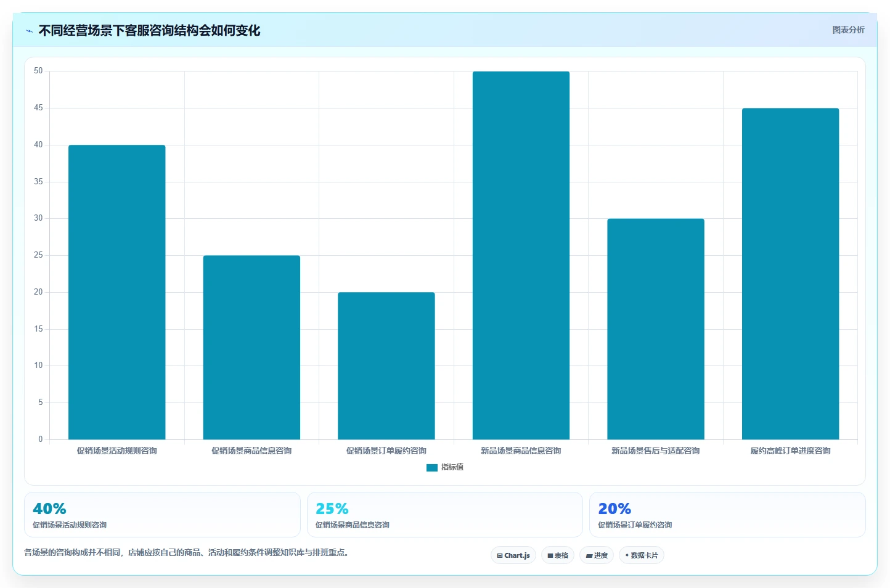The height and width of the screenshot is (588, 890).
Task: Toggle the 指标值 legend color box
Action: (x=431, y=468)
